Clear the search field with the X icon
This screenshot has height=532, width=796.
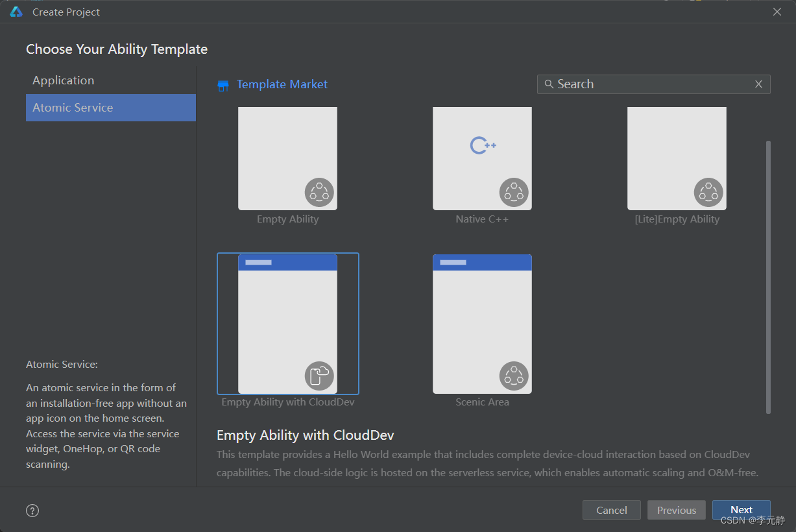(x=758, y=84)
